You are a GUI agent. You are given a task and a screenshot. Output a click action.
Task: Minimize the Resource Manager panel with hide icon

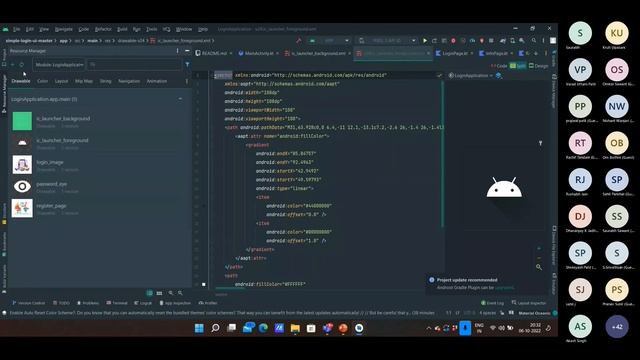coord(187,51)
